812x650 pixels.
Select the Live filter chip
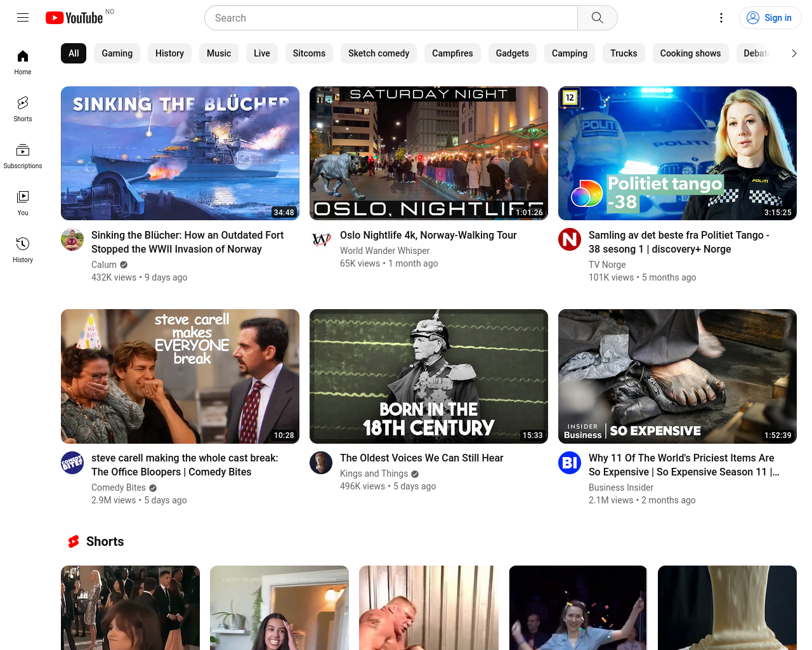262,53
